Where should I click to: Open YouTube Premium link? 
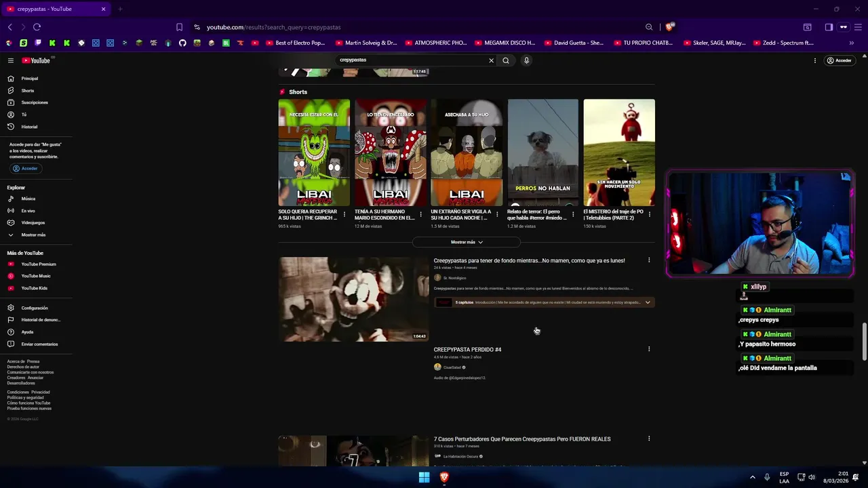(x=38, y=264)
